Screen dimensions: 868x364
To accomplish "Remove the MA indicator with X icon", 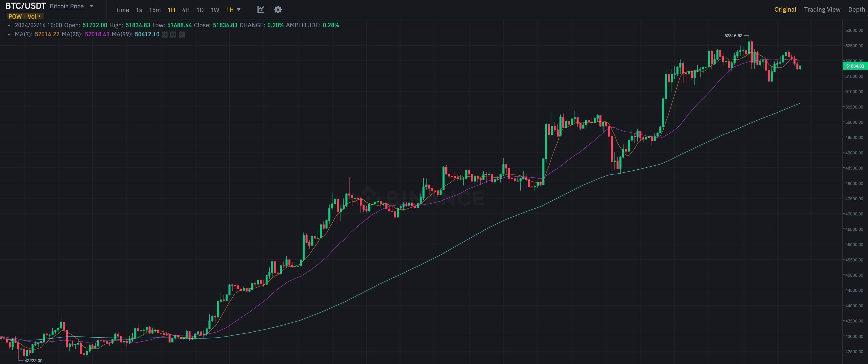I will point(182,35).
